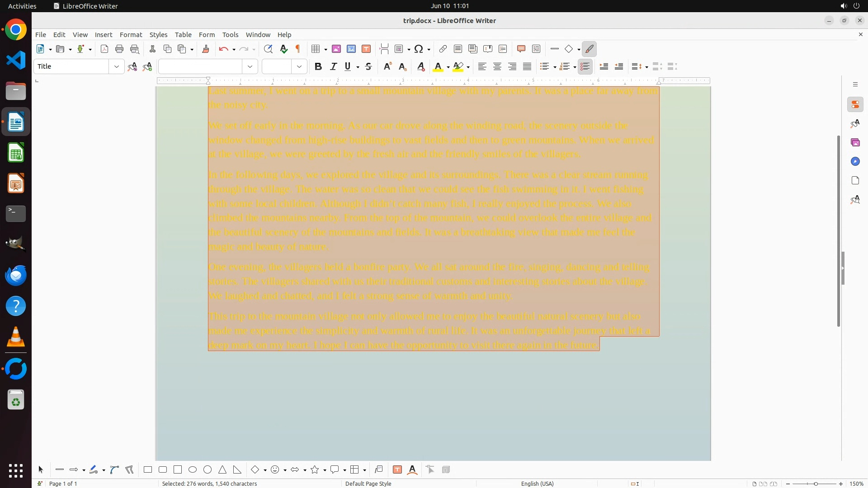
Task: Click into the font name field
Action: [200, 67]
